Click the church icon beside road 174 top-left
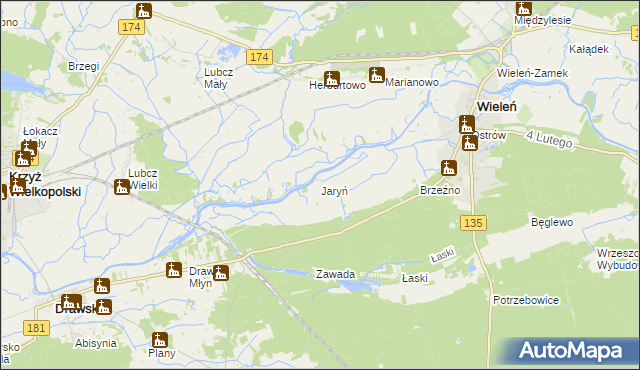The height and width of the screenshot is (370, 640). pos(144,11)
